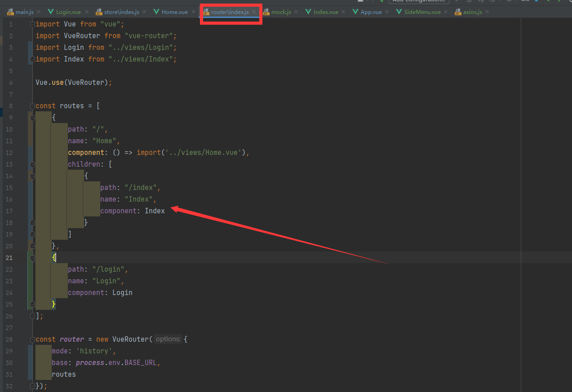The height and width of the screenshot is (392, 572).
Task: Click line number 28 in the gutter
Action: 9,339
